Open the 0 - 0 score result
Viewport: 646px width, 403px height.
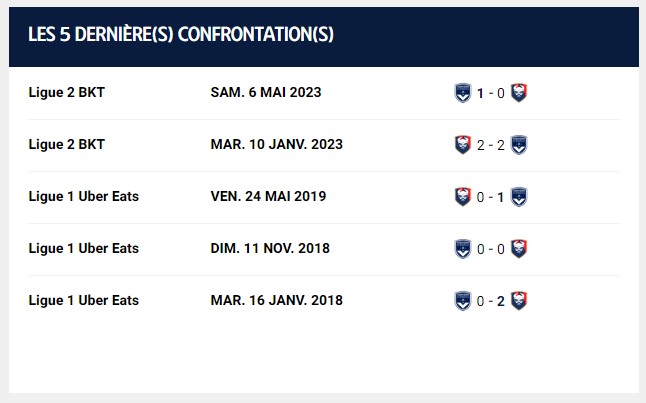coord(490,249)
